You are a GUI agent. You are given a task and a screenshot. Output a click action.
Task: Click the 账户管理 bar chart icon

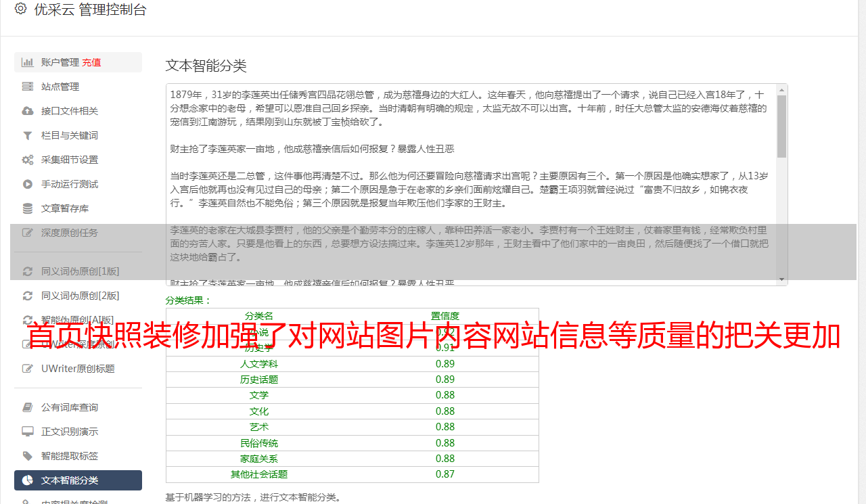(28, 62)
